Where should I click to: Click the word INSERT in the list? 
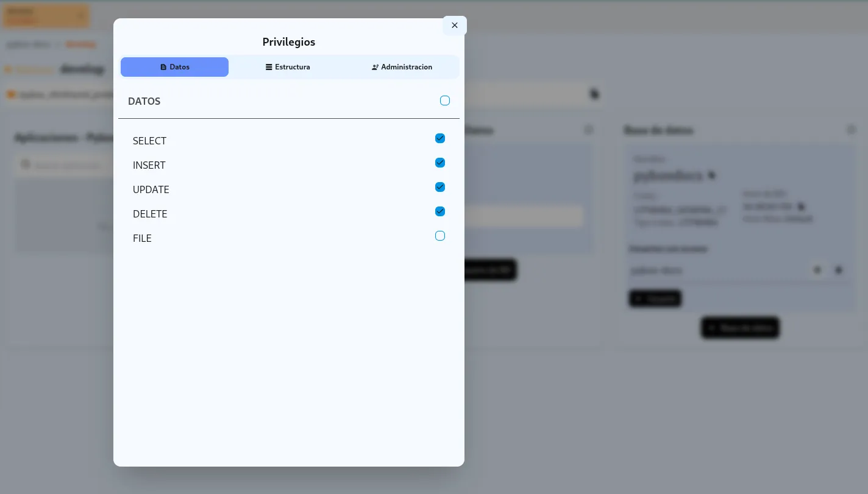(x=149, y=165)
